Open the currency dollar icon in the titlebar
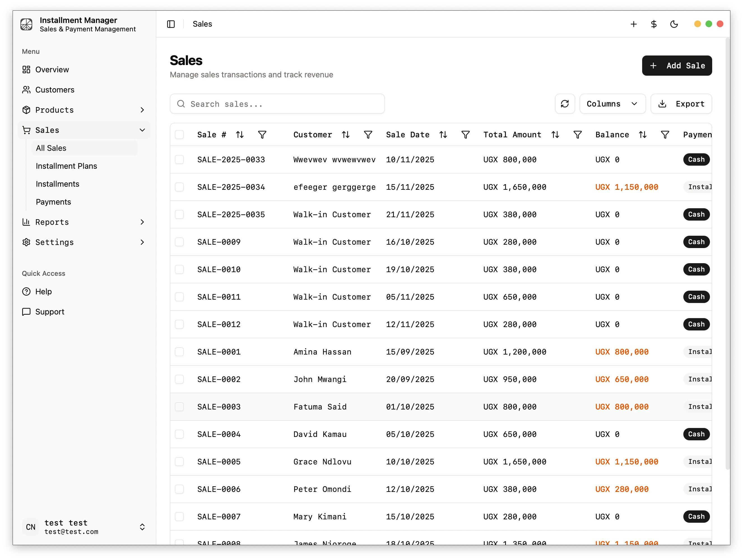Viewport: 743px width, 560px height. (654, 24)
